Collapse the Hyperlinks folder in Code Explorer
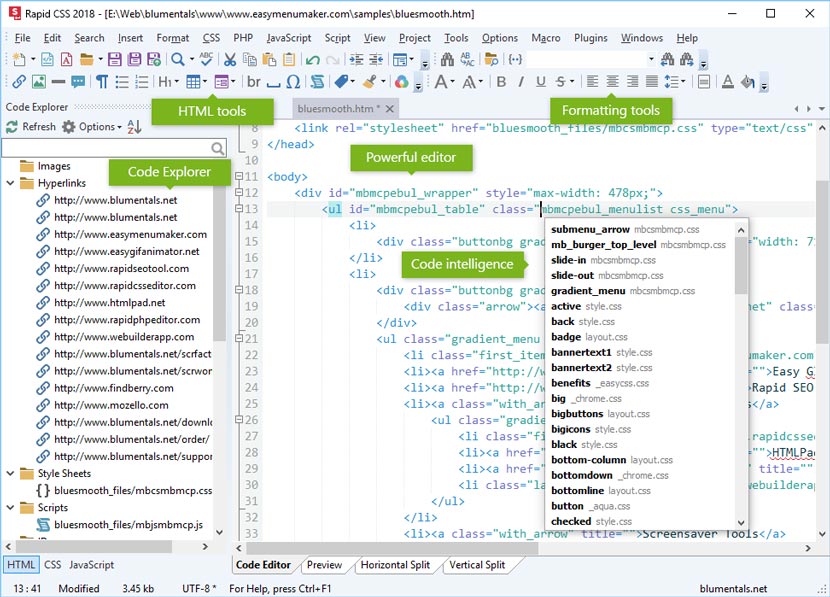The width and height of the screenshot is (830, 597). 8,183
